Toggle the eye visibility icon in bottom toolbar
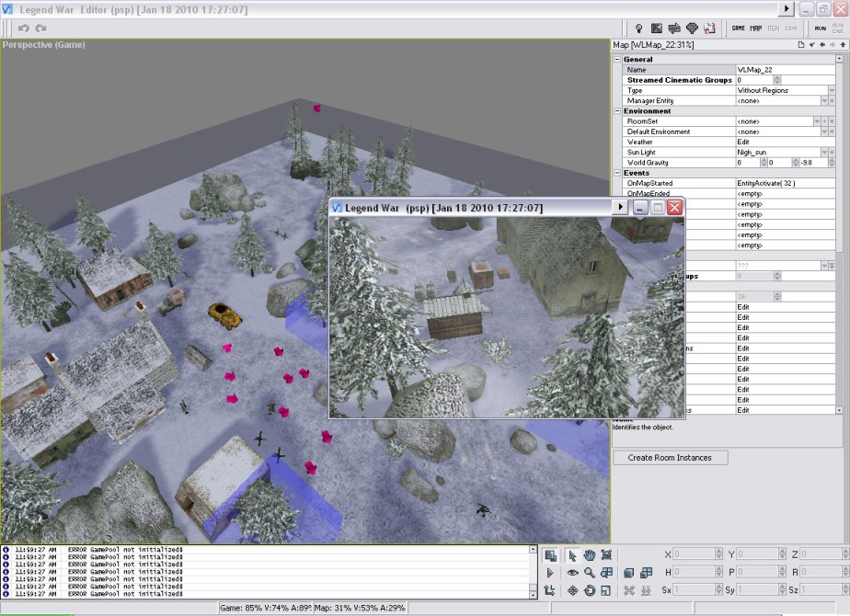This screenshot has width=850, height=616. point(572,571)
